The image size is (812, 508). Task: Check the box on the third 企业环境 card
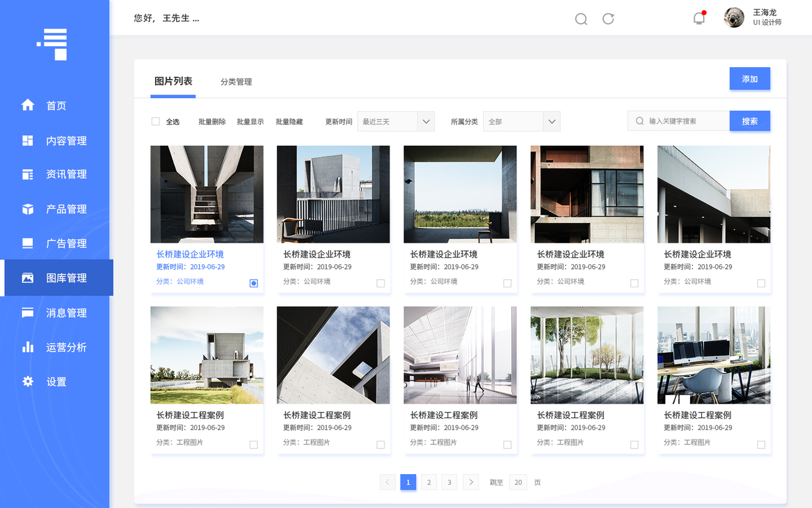[508, 283]
